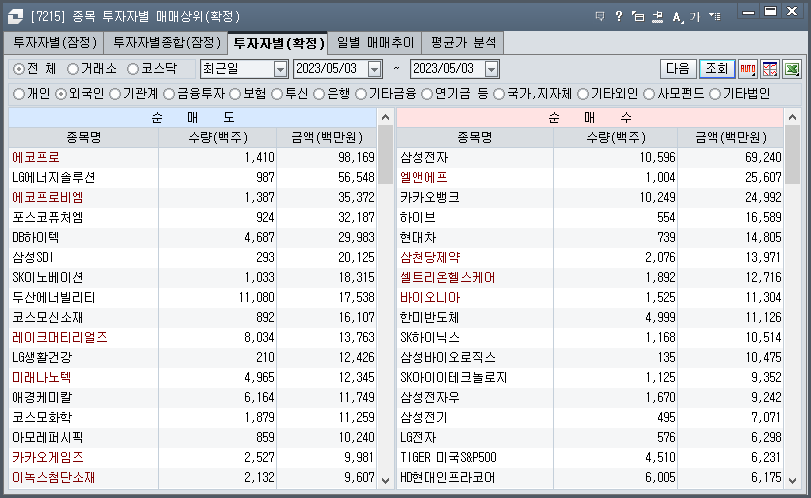811x498 pixels.
Task: Click the '가' font icon
Action: pos(695,17)
